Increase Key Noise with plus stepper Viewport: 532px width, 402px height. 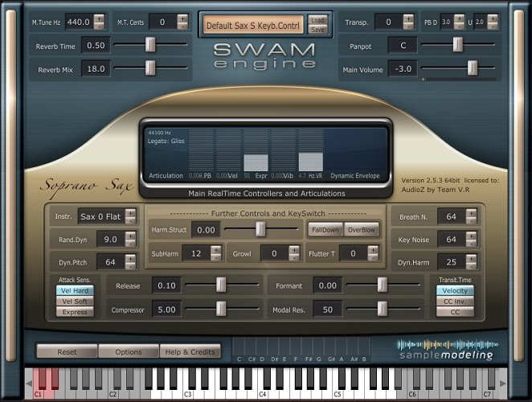click(x=471, y=236)
